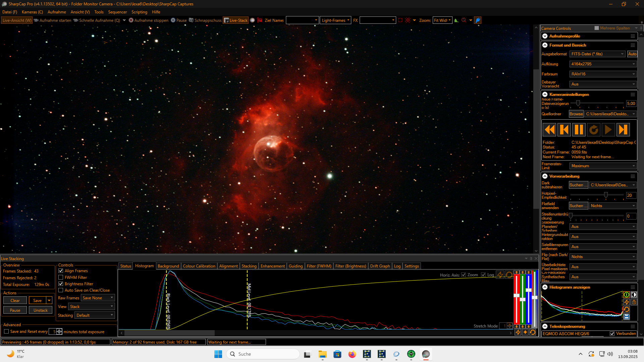Adjust the Hotpixel-Empfindlichkeit slider handle
This screenshot has height=362, width=644.
pos(606,195)
